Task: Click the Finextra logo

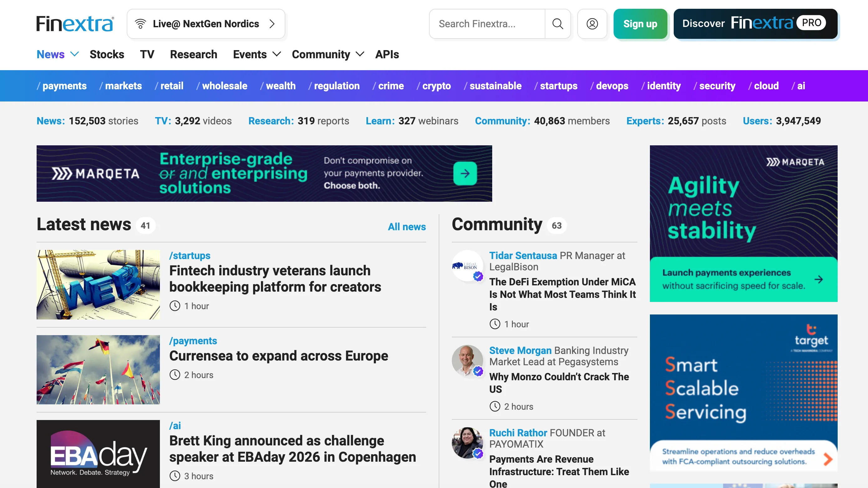Action: (75, 23)
